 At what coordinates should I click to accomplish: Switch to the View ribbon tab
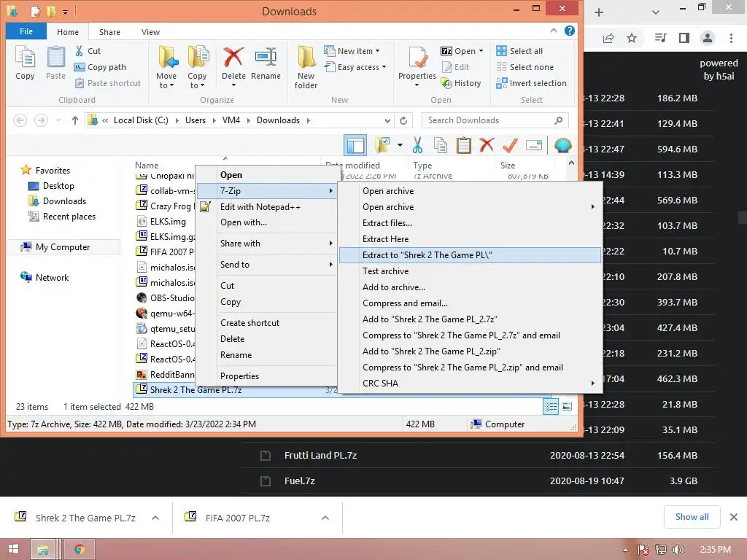pyautogui.click(x=150, y=32)
